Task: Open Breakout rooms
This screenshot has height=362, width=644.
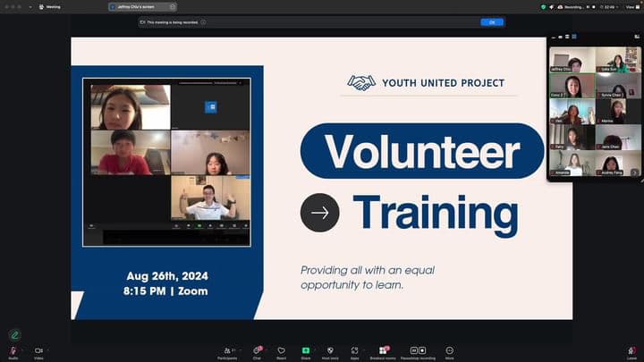Action: pos(384,350)
